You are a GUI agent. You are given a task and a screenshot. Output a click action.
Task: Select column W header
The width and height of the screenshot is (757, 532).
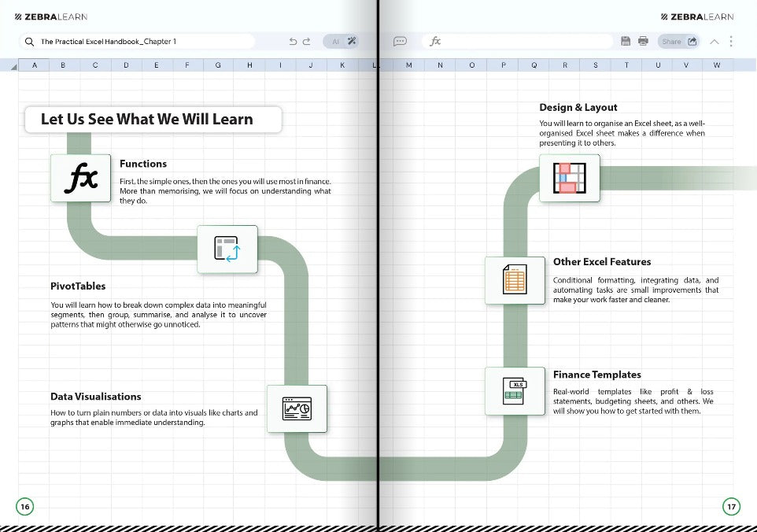[717, 65]
